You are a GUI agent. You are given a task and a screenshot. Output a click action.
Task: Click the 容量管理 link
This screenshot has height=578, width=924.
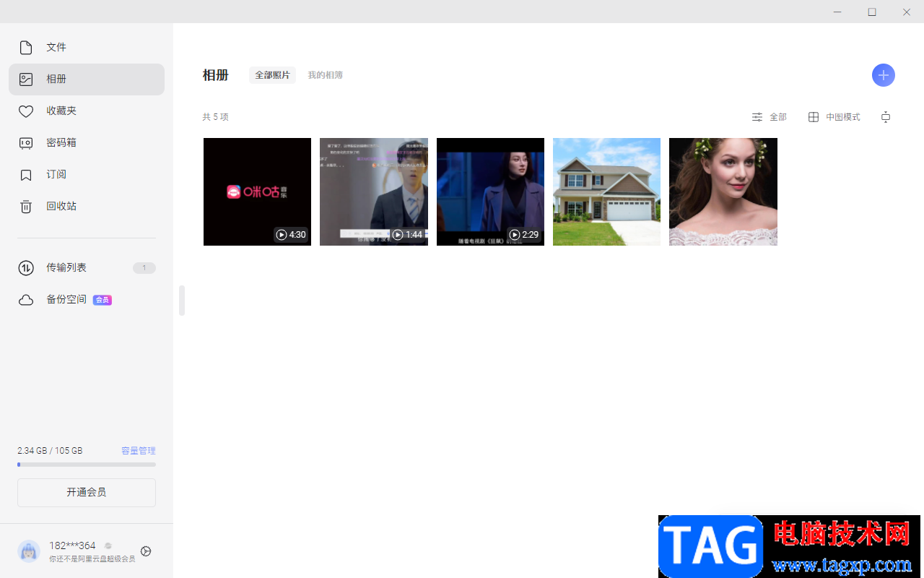(139, 451)
